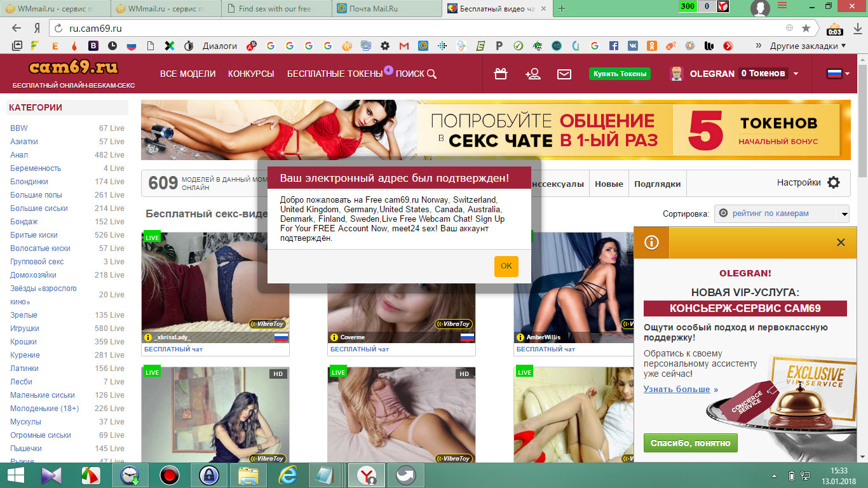Open Internet Explorer from the taskbar
The image size is (868, 488).
287,475
